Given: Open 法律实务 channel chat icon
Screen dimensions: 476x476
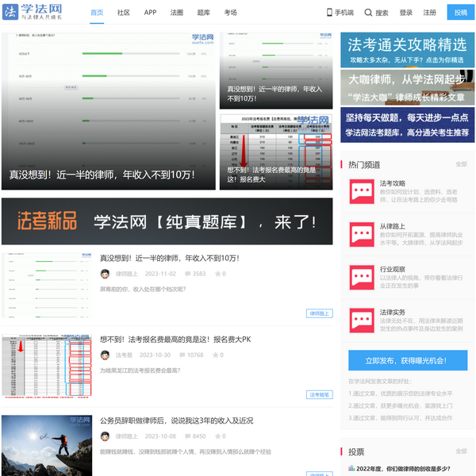Looking at the screenshot, I should click(x=363, y=320).
